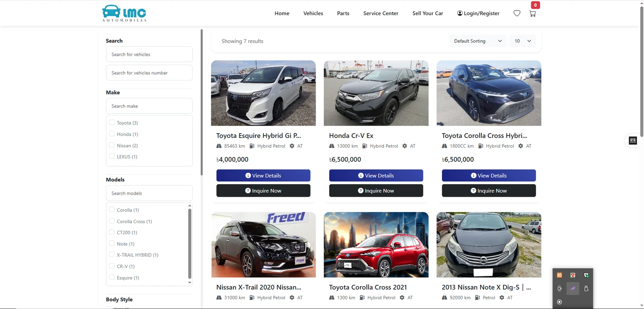Click the red antivirus tray icon
The height and width of the screenshot is (309, 644).
pyautogui.click(x=573, y=275)
